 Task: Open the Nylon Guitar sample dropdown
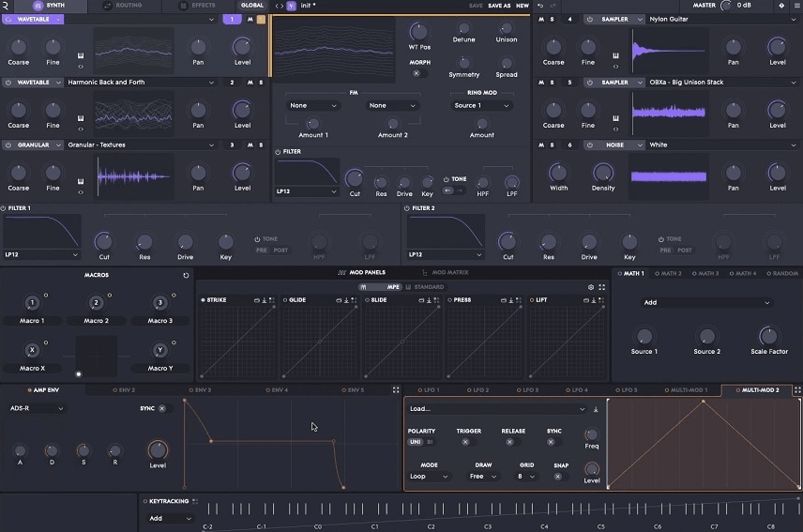click(x=722, y=19)
